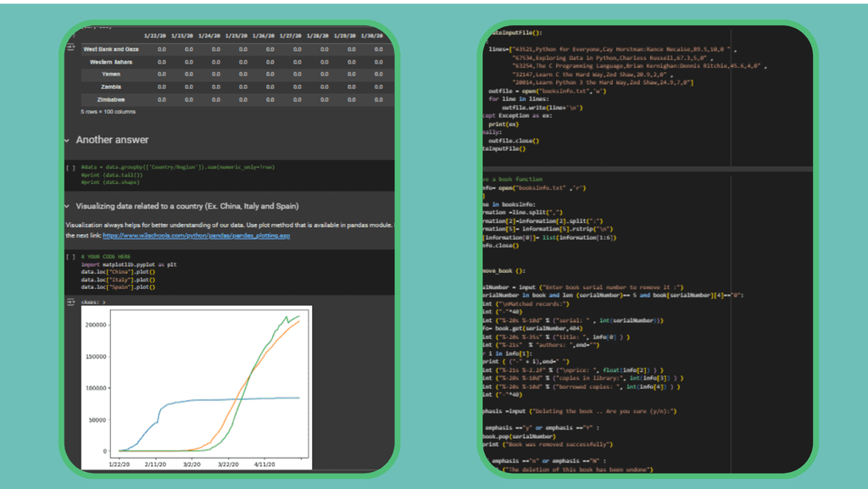Click the "Book was removed successfully" print line
The image size is (868, 489).
click(x=548, y=444)
